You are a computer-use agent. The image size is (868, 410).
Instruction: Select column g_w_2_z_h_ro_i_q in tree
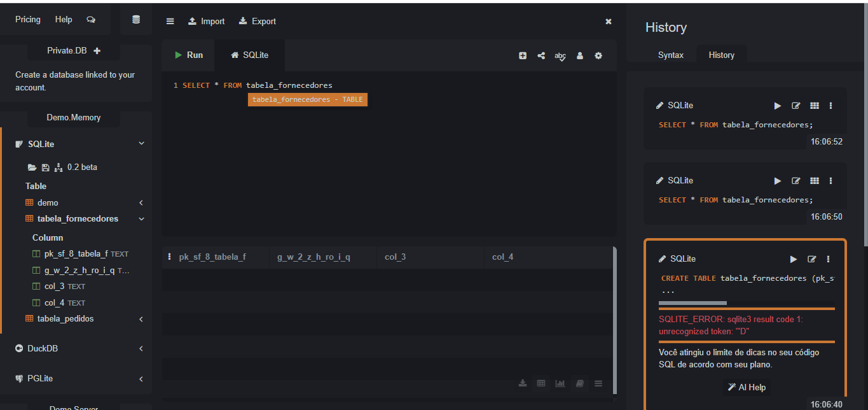pyautogui.click(x=80, y=271)
